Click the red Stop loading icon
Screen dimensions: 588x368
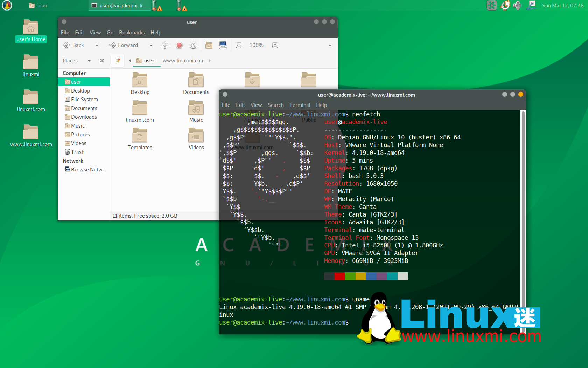(179, 45)
